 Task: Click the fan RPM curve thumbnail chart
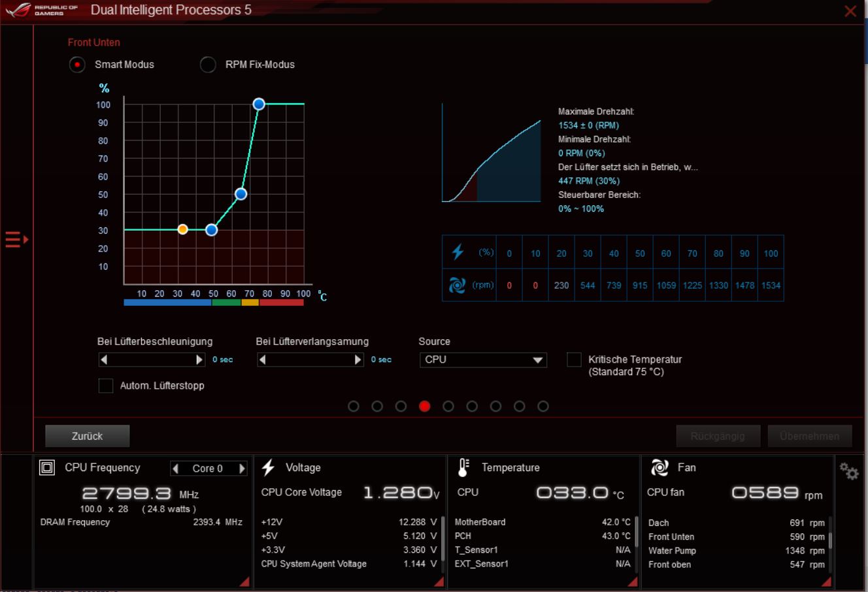pyautogui.click(x=492, y=152)
